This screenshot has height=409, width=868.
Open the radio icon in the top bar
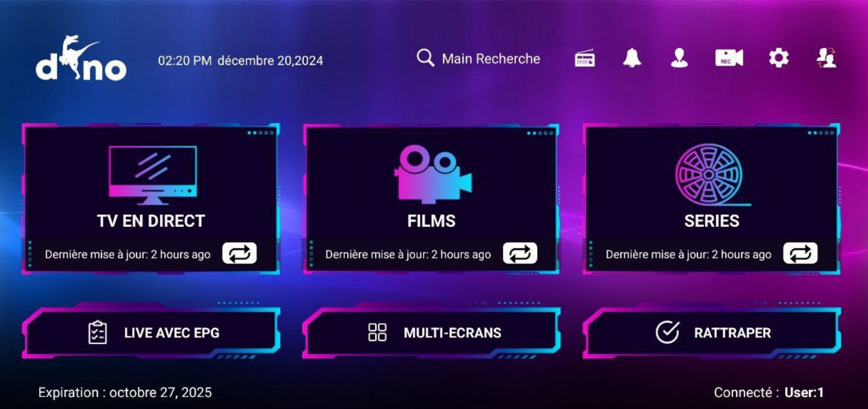(585, 59)
